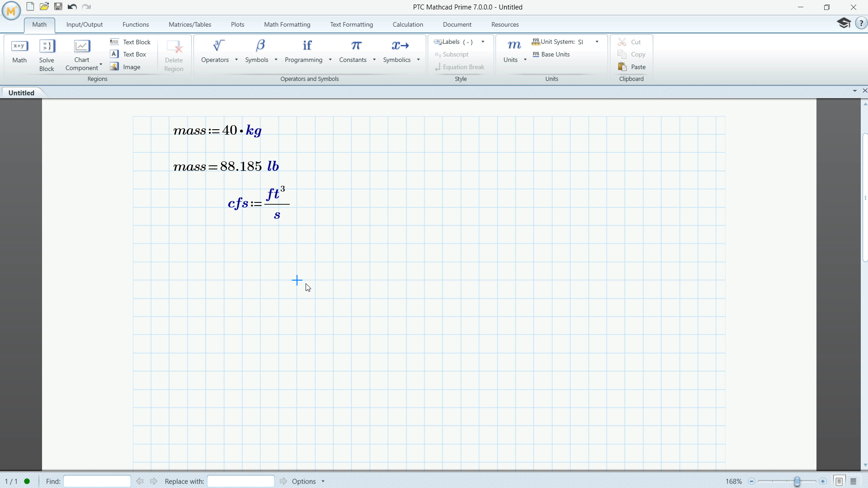Save the worksheet from quick access toolbar
Screen dimensions: 868x488
pos(58,7)
